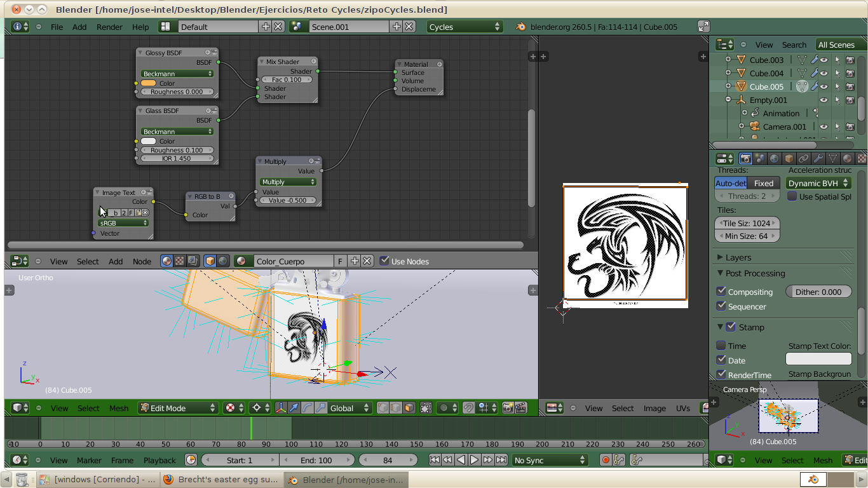The image size is (868, 488).
Task: Select the rotate manipulator arc icon
Action: click(x=308, y=408)
